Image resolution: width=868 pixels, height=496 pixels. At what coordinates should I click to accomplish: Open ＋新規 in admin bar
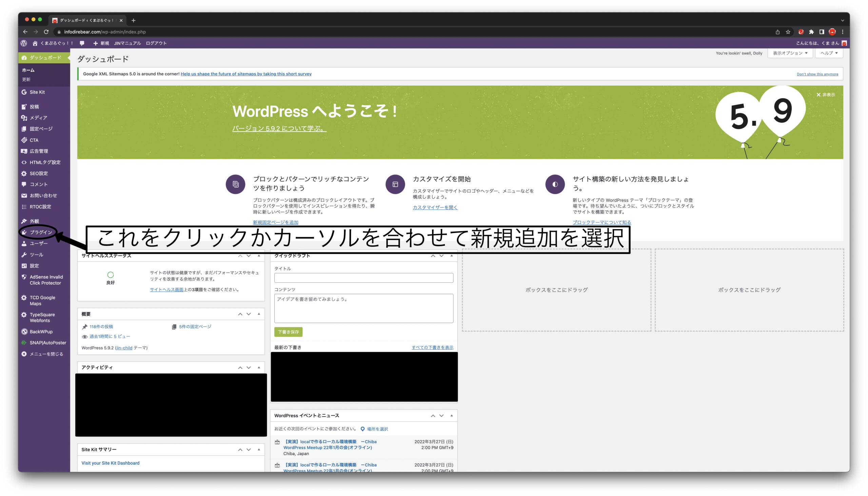coord(101,43)
